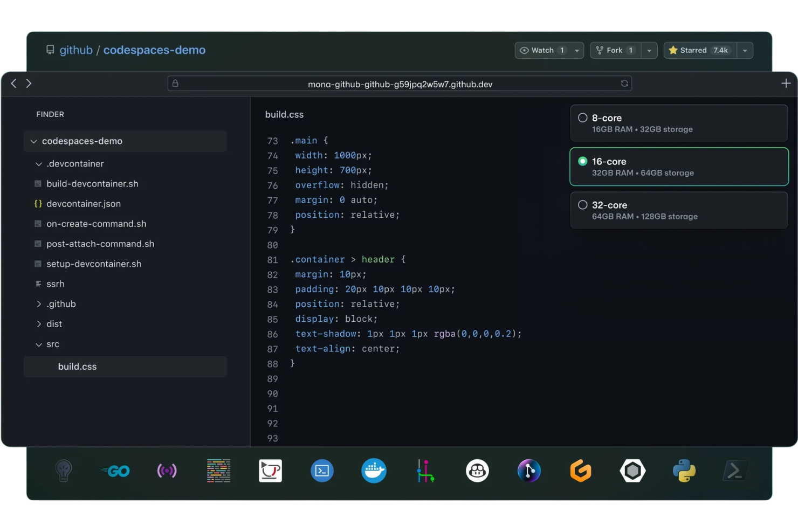
Task: Select the GitHub Copilot icon
Action: click(477, 471)
